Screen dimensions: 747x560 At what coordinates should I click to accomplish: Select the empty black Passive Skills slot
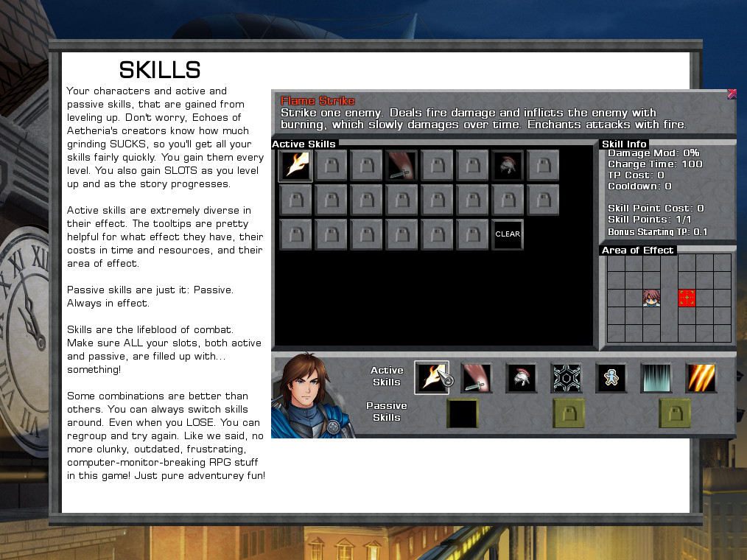pos(462,413)
